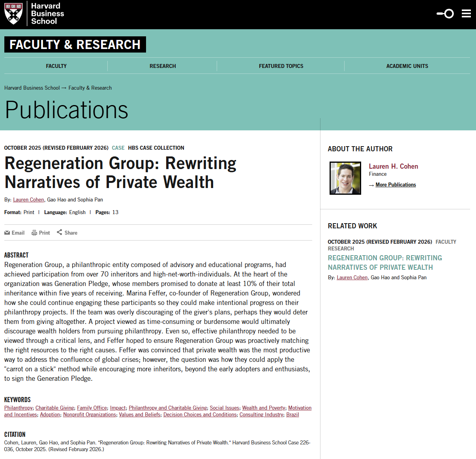Select the Family Office keyword
The width and height of the screenshot is (476, 459).
[x=92, y=408]
